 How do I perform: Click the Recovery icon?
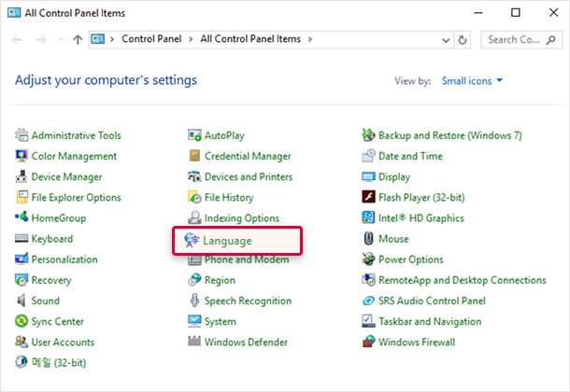[21, 280]
